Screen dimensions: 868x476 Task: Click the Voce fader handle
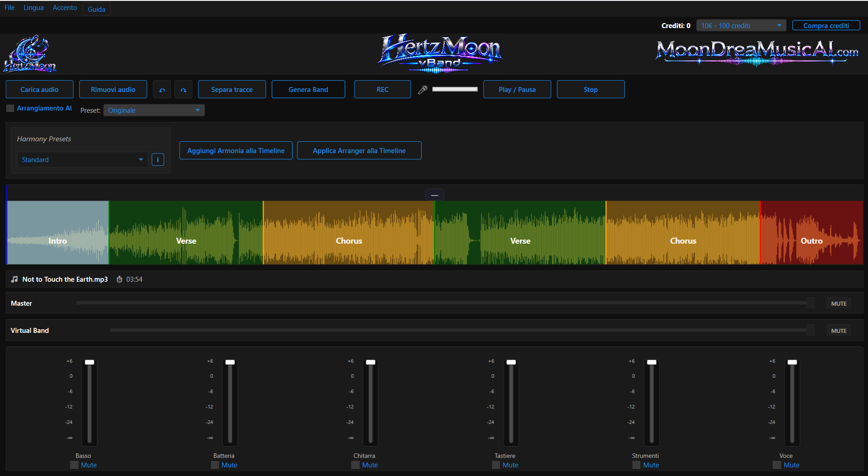792,362
